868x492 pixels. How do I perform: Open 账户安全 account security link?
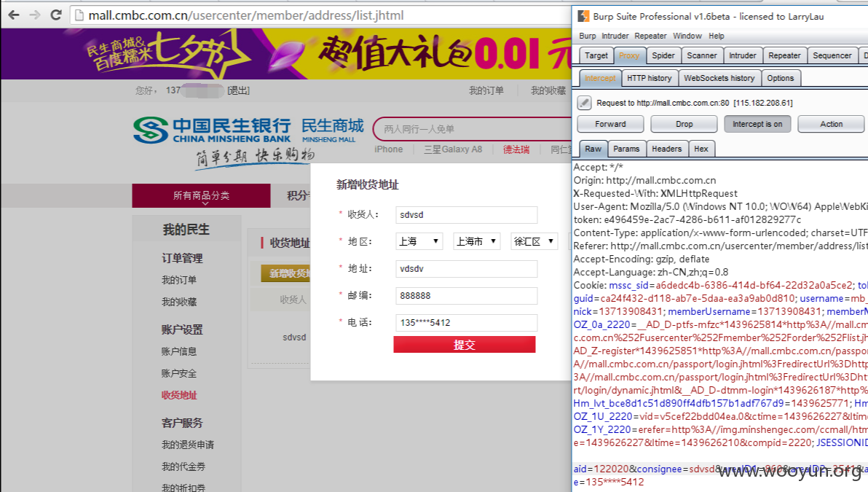pyautogui.click(x=179, y=373)
